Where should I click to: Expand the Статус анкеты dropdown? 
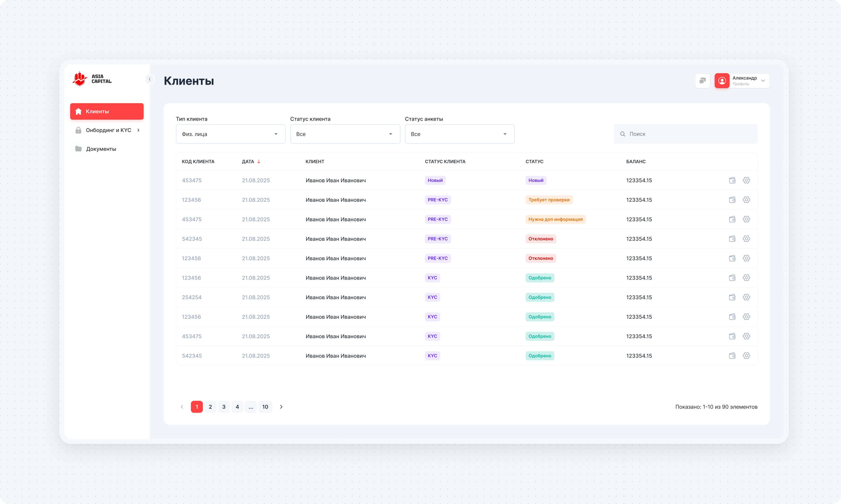point(459,134)
